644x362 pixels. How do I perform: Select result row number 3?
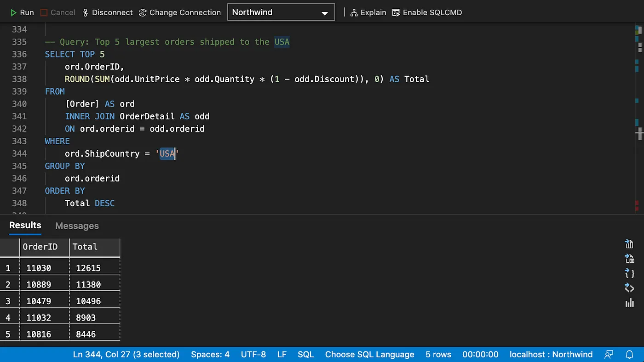tap(10, 301)
